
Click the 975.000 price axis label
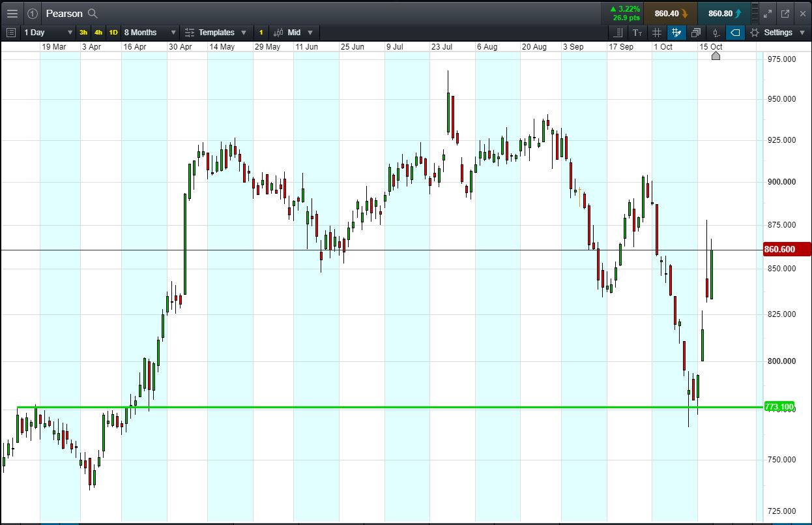[781, 59]
